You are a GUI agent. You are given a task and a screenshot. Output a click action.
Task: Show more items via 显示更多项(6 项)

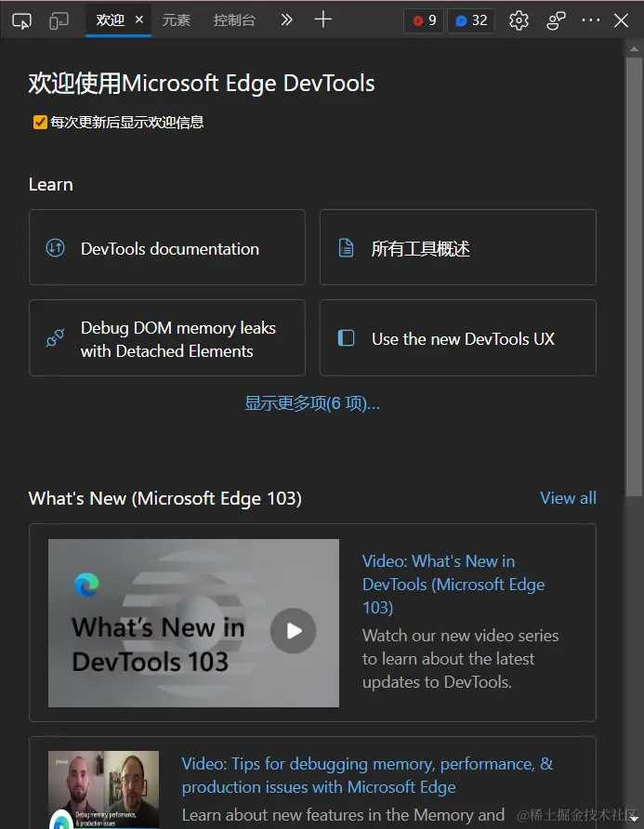[x=312, y=402]
